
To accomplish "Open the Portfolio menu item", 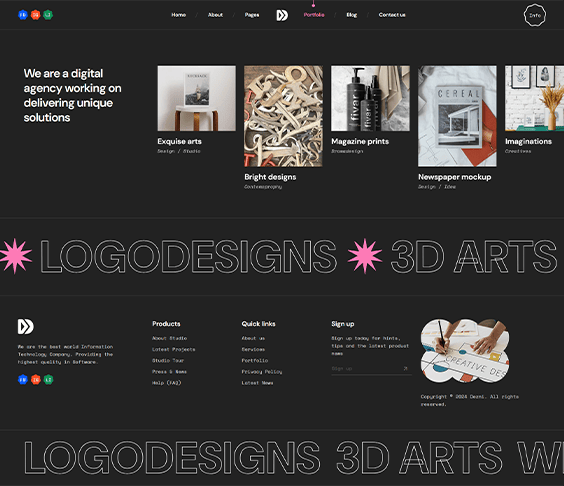I will pos(314,15).
